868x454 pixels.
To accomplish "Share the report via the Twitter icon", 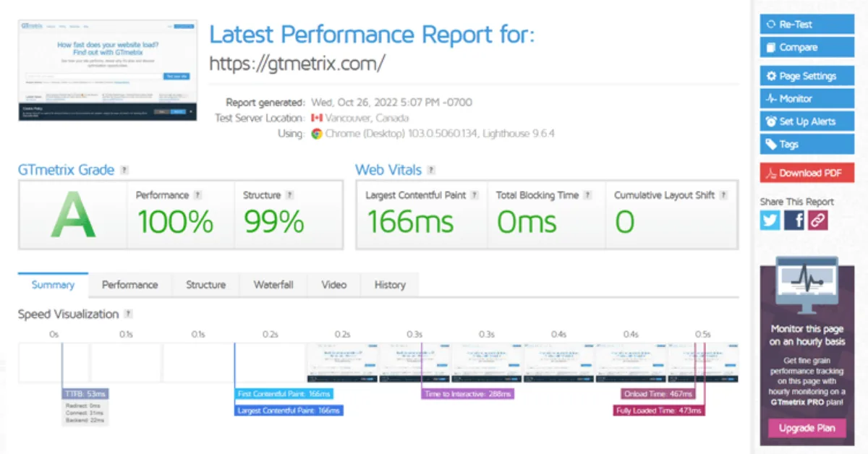I will tap(770, 220).
